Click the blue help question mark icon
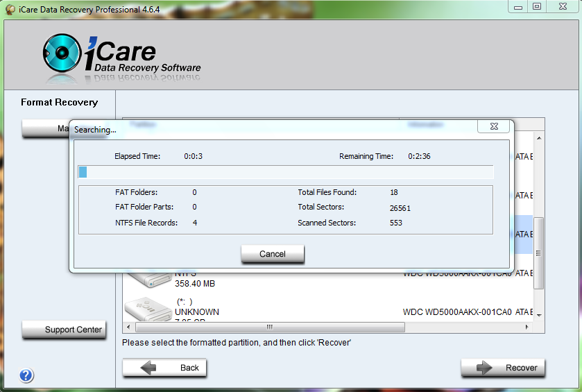 pos(26,375)
